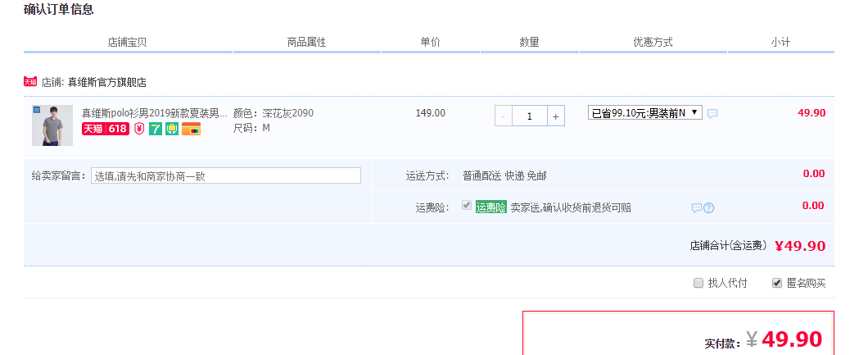Click the question mark help icon
Viewport: 868px width, 355px height.
pyautogui.click(x=708, y=208)
